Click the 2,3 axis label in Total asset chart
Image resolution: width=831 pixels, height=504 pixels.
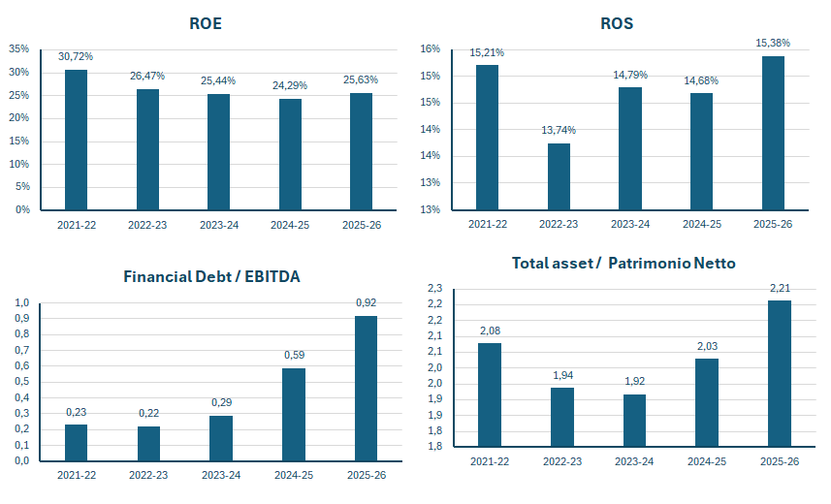click(434, 288)
